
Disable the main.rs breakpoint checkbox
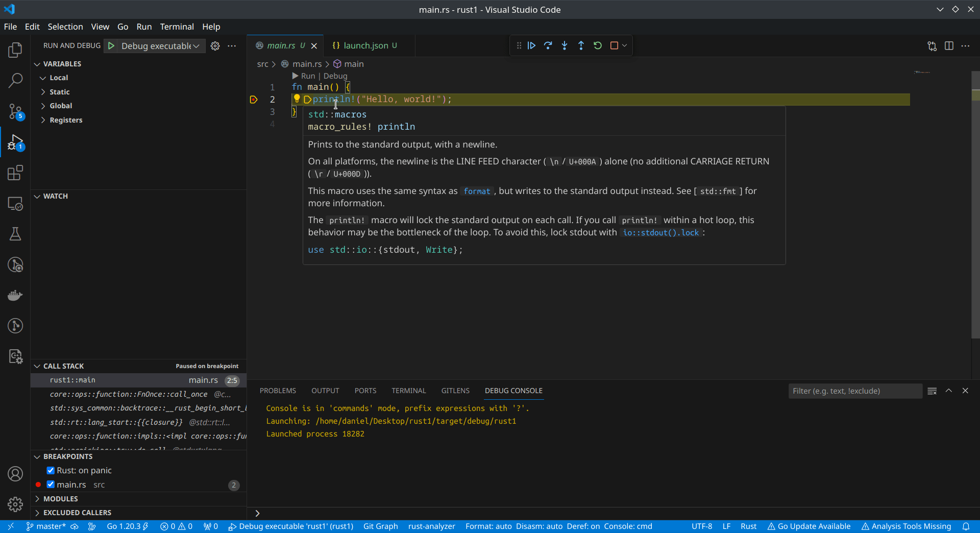[x=51, y=484]
